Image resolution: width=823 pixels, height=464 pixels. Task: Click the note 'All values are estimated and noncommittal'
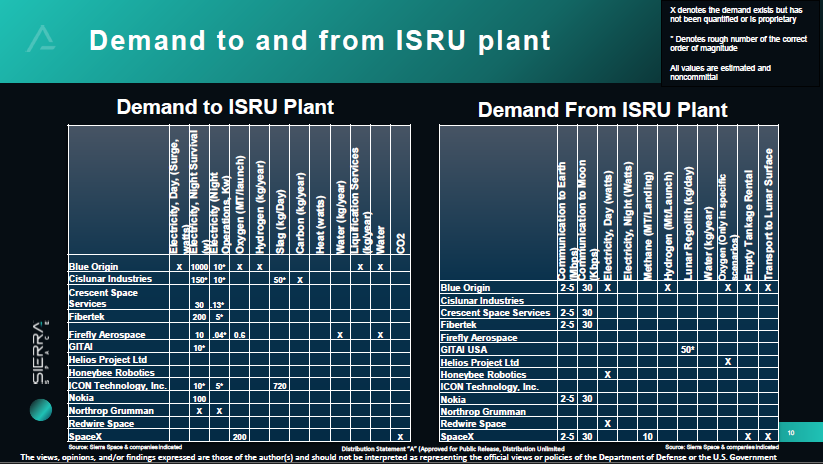click(x=720, y=72)
